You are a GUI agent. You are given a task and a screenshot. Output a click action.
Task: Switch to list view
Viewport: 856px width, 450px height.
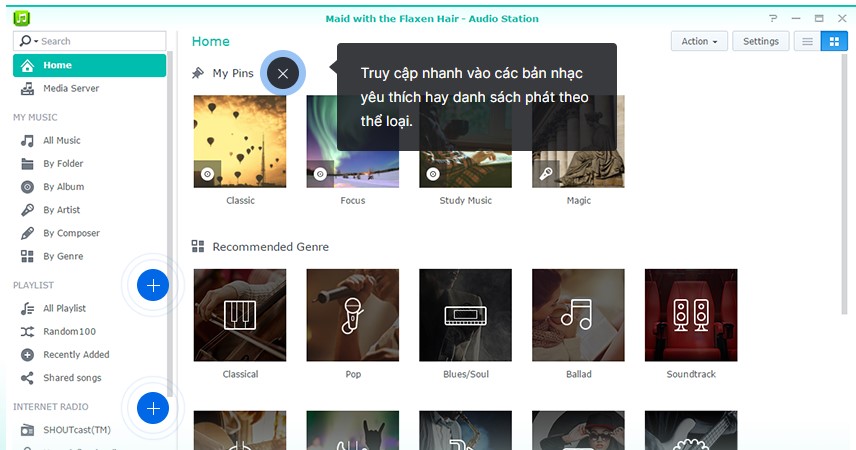(806, 41)
